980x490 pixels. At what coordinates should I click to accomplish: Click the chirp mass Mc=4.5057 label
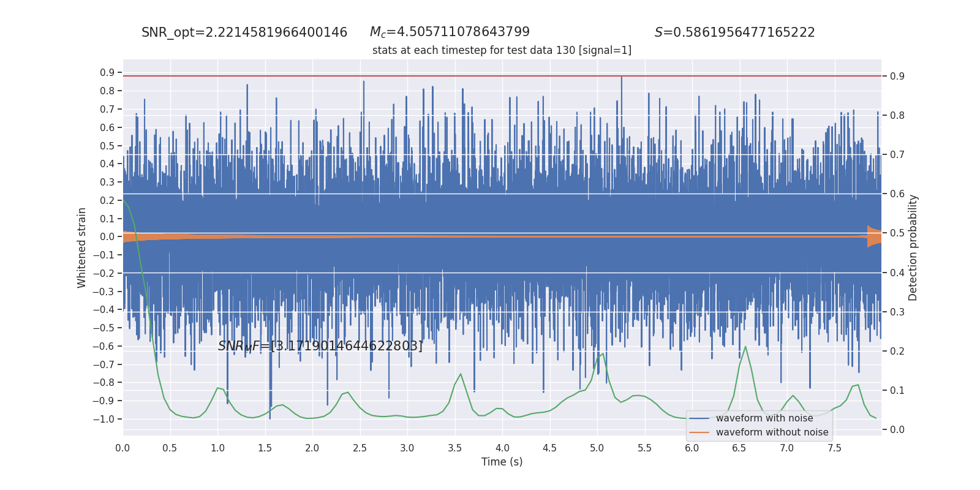pyautogui.click(x=450, y=32)
